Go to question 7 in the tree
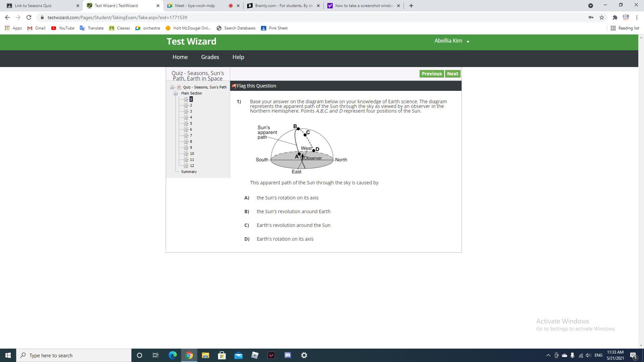 coord(191,135)
